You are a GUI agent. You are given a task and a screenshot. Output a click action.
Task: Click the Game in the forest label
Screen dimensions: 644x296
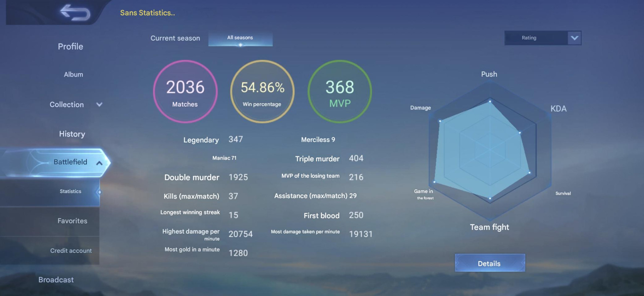pyautogui.click(x=424, y=194)
